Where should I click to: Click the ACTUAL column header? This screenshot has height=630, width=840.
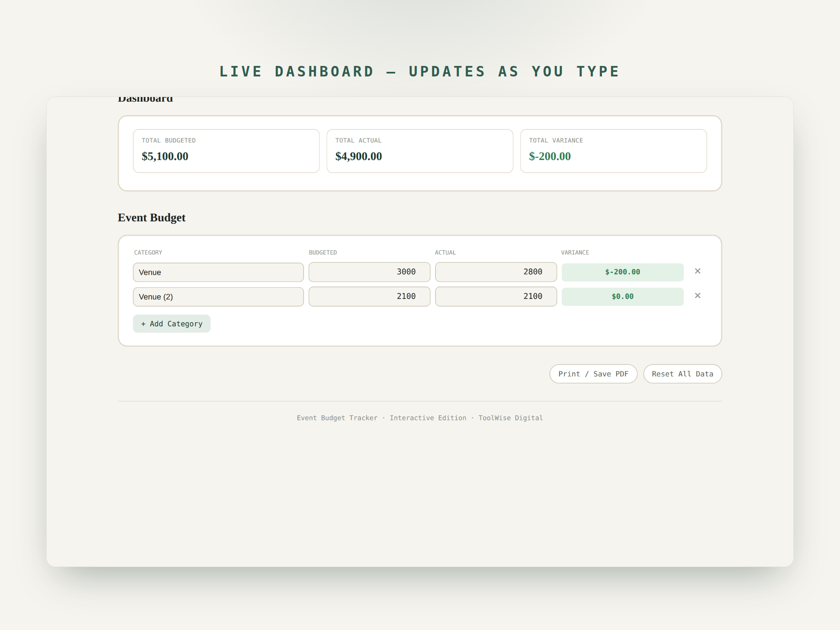pyautogui.click(x=445, y=252)
